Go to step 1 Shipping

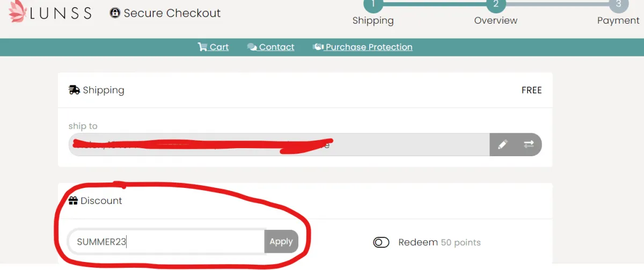point(373,5)
